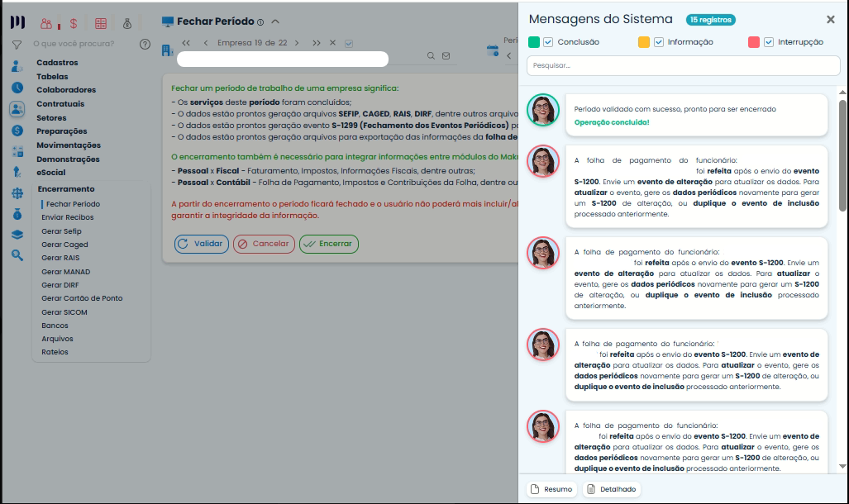Image resolution: width=849 pixels, height=504 pixels.
Task: Select Gerar Cartão de Ponto menu item
Action: [83, 298]
